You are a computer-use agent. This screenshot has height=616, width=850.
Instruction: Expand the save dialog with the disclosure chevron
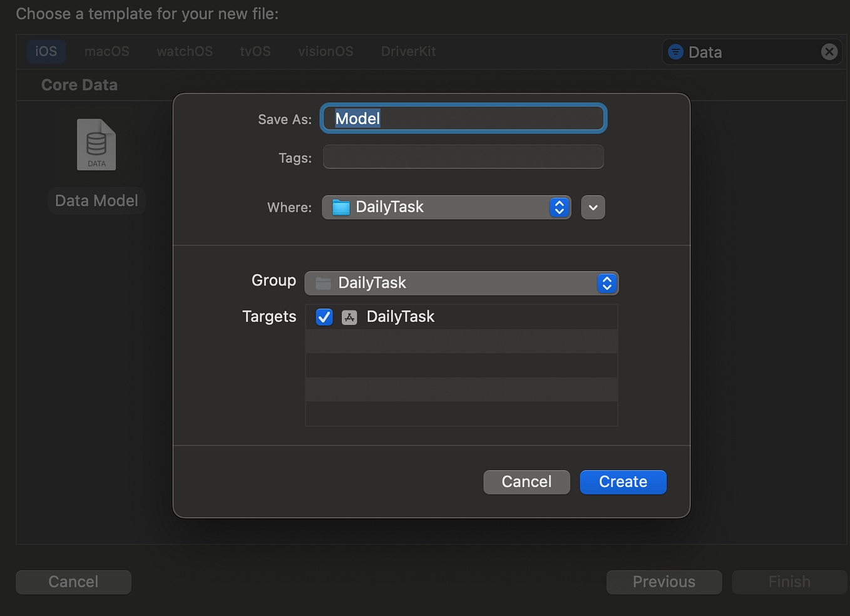(x=592, y=207)
